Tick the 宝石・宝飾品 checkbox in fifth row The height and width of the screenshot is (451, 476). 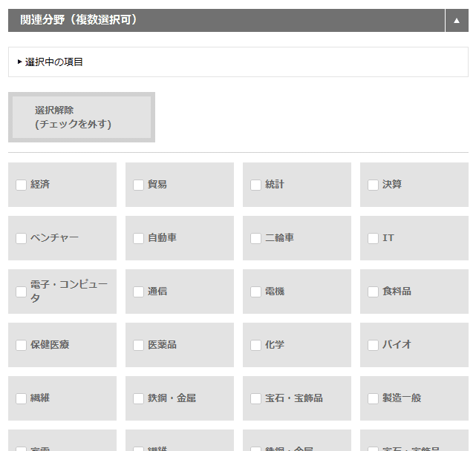click(255, 398)
